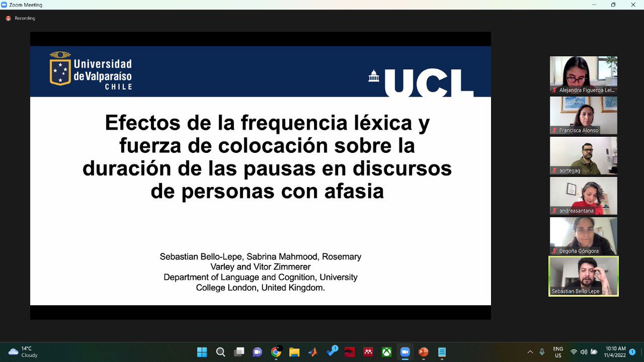644x362 pixels.
Task: Click muted mic icon beside Alejandra Figueroa
Action: pyautogui.click(x=554, y=90)
